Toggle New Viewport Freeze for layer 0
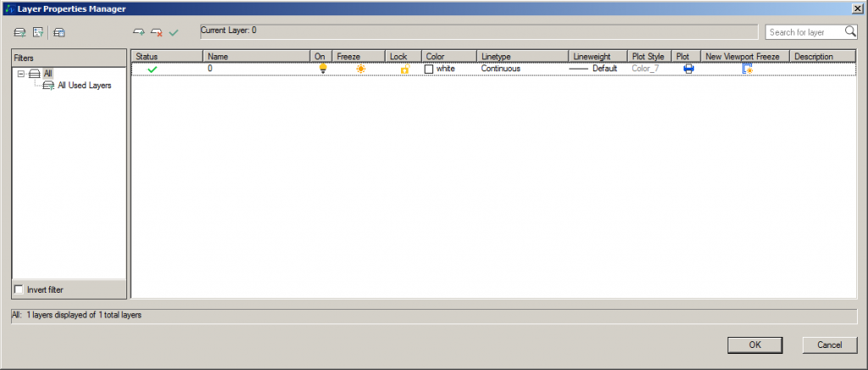This screenshot has height=370, width=868. coord(748,70)
